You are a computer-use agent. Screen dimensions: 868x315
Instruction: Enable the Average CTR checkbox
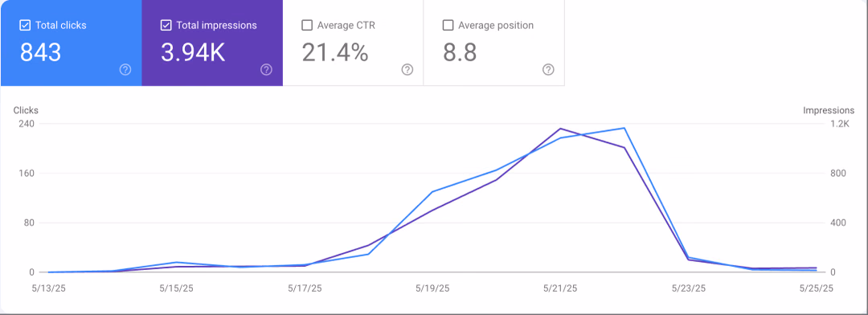coord(307,25)
